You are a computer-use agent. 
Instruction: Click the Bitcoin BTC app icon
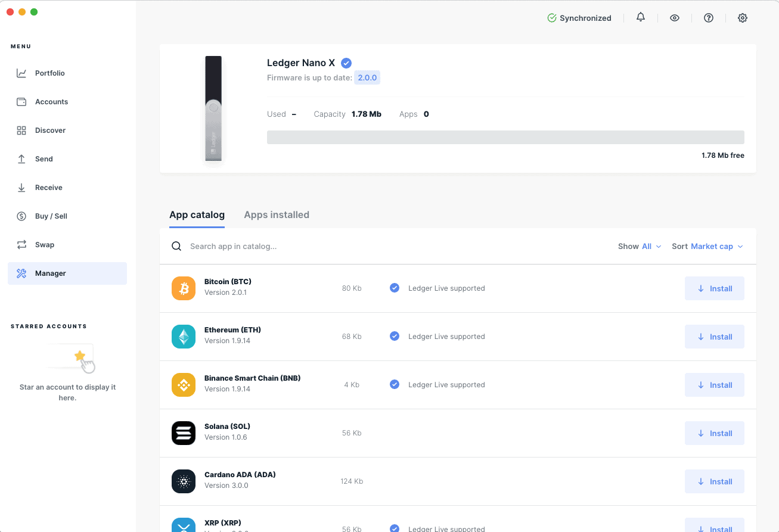(183, 288)
